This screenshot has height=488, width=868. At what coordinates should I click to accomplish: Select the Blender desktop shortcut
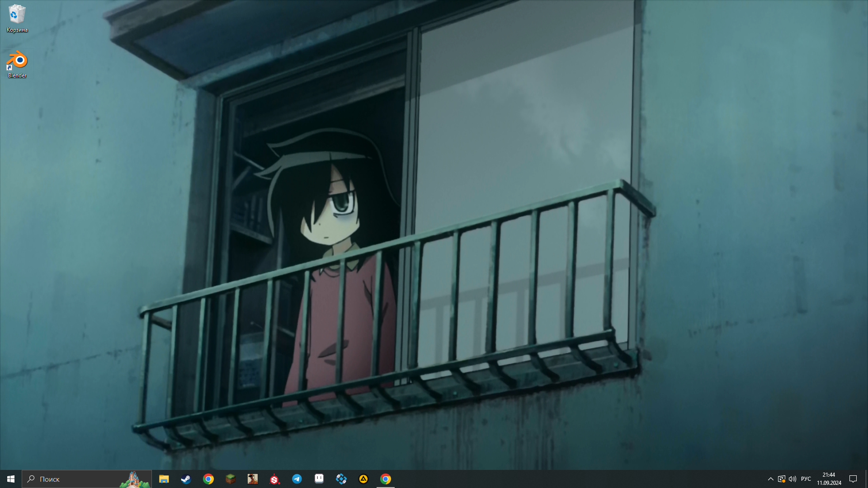[17, 64]
